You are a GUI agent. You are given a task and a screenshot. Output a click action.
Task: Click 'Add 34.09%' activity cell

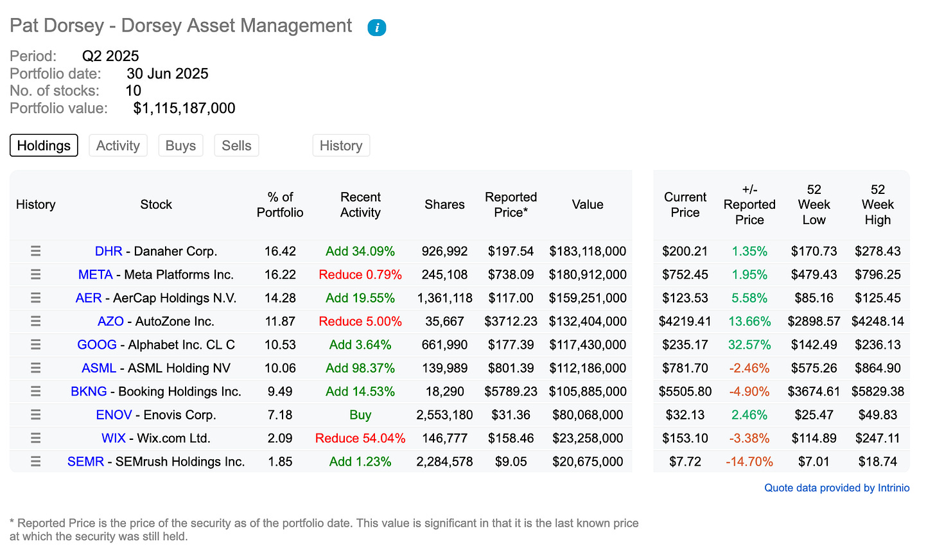(360, 251)
